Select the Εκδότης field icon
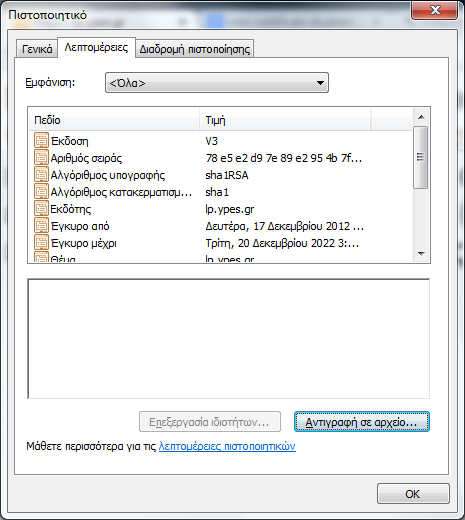465x520 pixels. [x=41, y=208]
